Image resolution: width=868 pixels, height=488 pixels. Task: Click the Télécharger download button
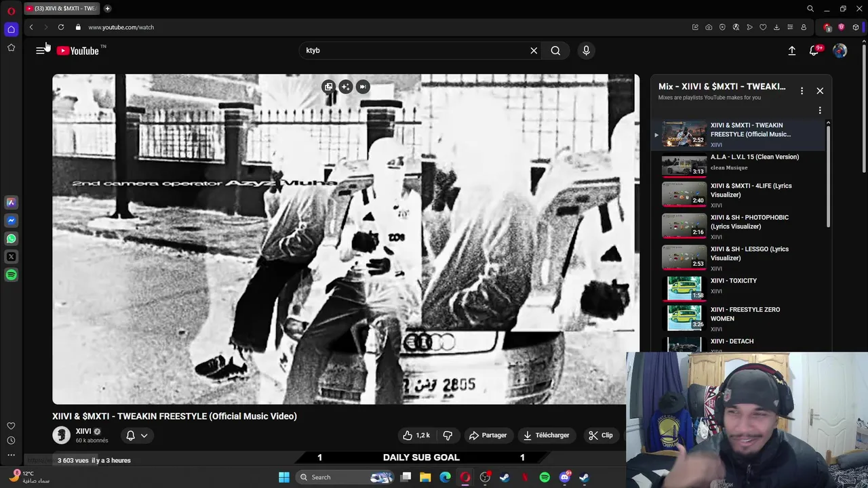[x=547, y=435]
